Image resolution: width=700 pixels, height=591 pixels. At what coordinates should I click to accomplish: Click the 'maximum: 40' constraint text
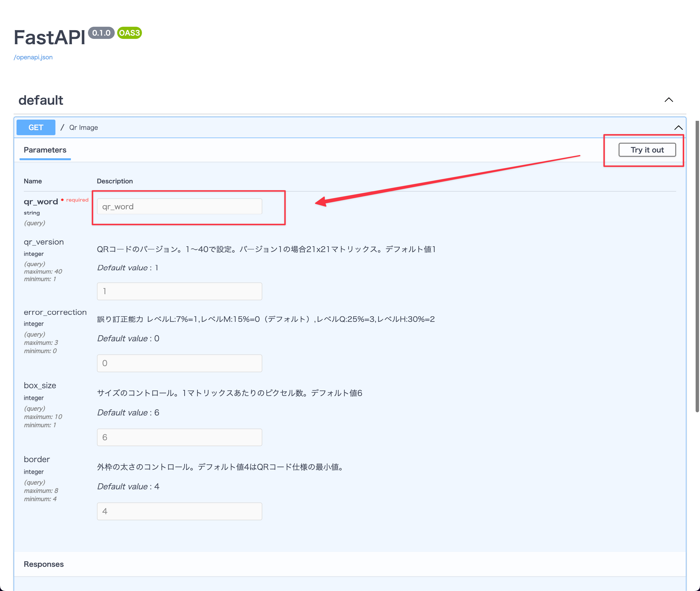[43, 272]
